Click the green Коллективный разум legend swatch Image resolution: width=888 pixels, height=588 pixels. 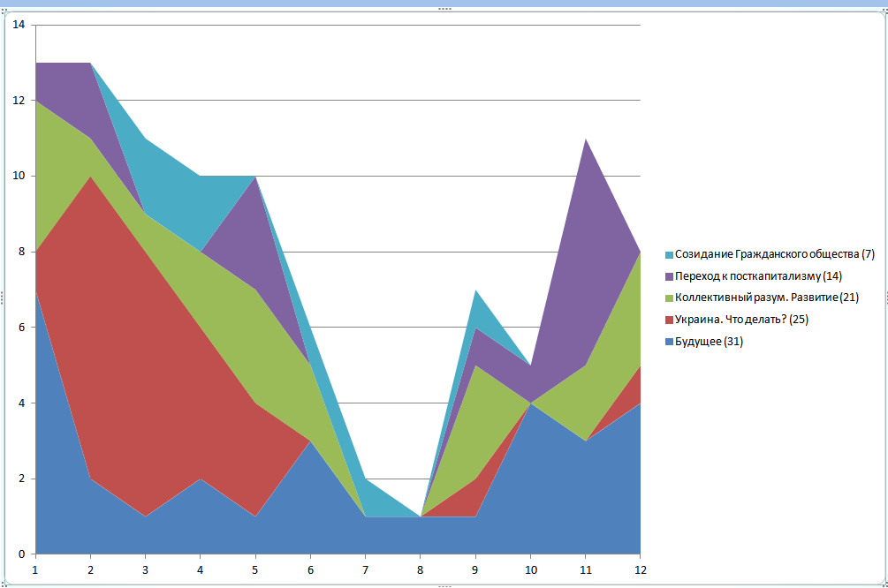pos(669,298)
